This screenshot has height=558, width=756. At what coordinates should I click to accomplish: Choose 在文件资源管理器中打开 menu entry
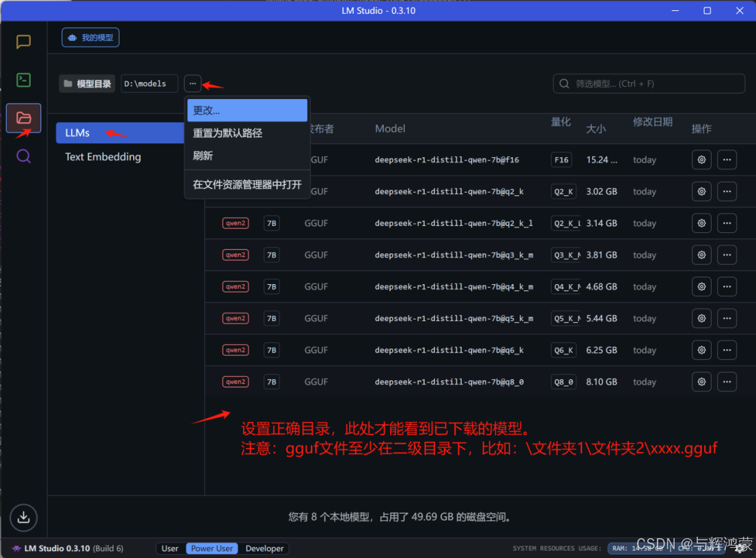click(x=247, y=184)
